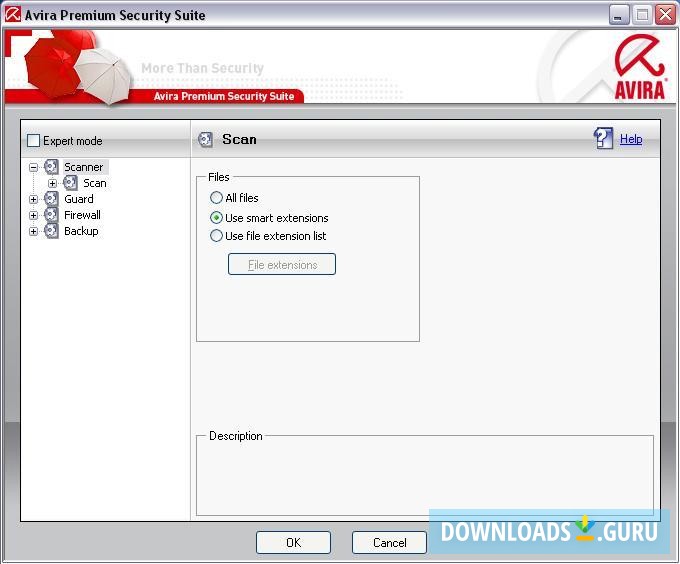The width and height of the screenshot is (680, 564).
Task: Select Use file extension list option
Action: (216, 236)
